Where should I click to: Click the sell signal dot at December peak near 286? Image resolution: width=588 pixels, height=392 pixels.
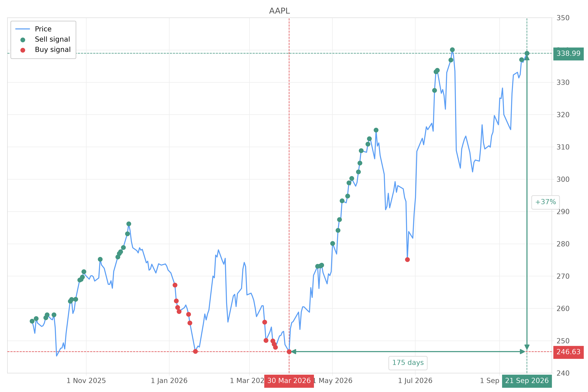click(129, 224)
